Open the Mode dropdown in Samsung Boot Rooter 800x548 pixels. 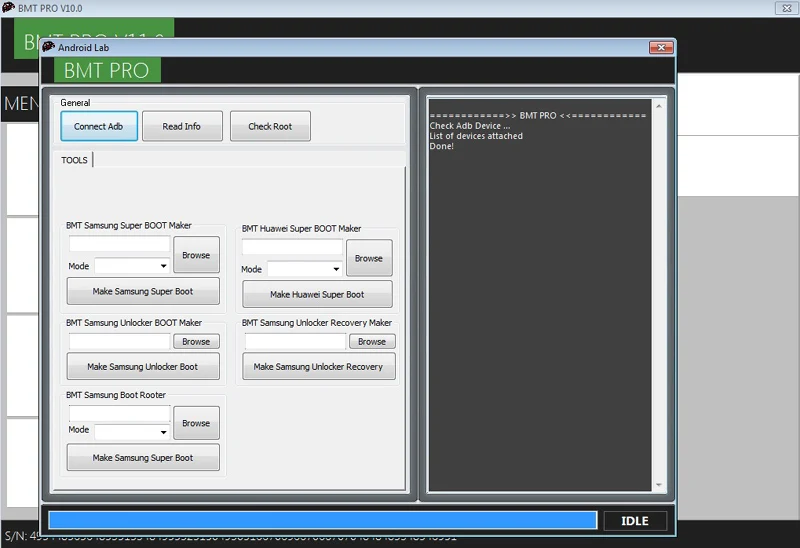132,432
